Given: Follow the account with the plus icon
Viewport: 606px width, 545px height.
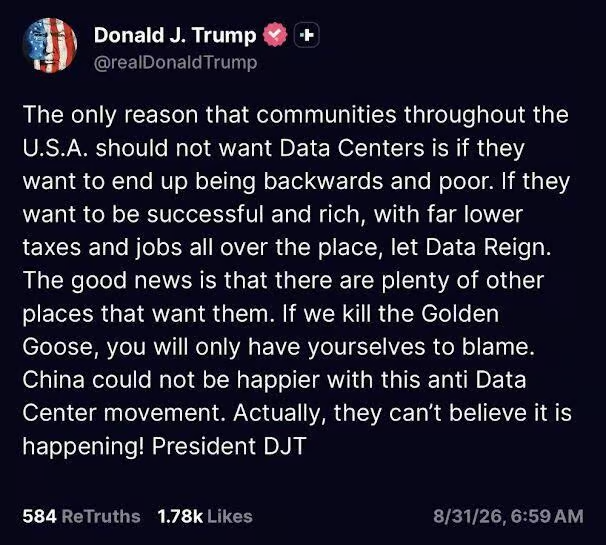Looking at the screenshot, I should pos(307,35).
